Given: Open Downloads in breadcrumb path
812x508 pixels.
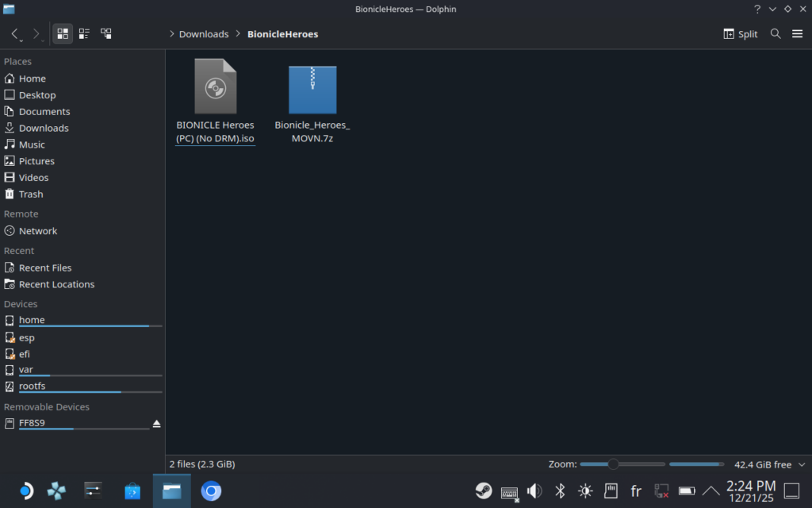Looking at the screenshot, I should coord(203,34).
